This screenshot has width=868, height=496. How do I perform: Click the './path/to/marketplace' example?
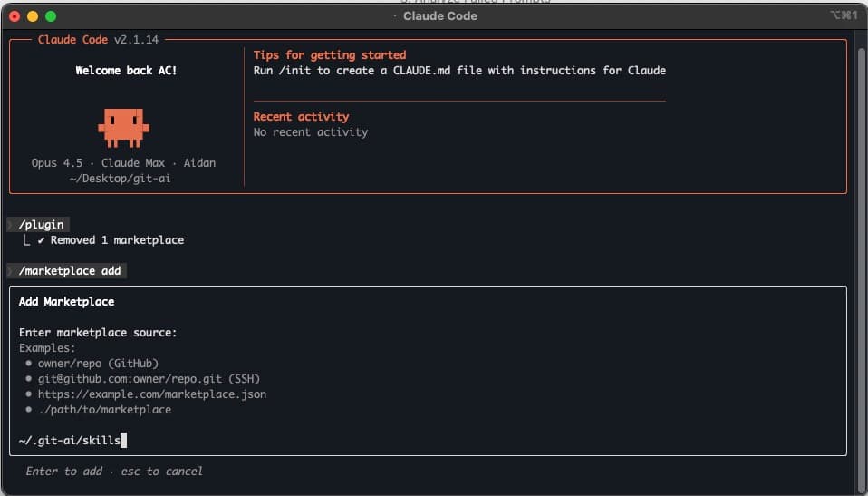[104, 410]
